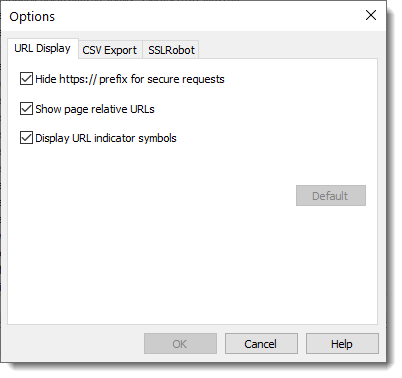
Task: Click the 'Display URL indicator symbols' label text
Action: (106, 138)
